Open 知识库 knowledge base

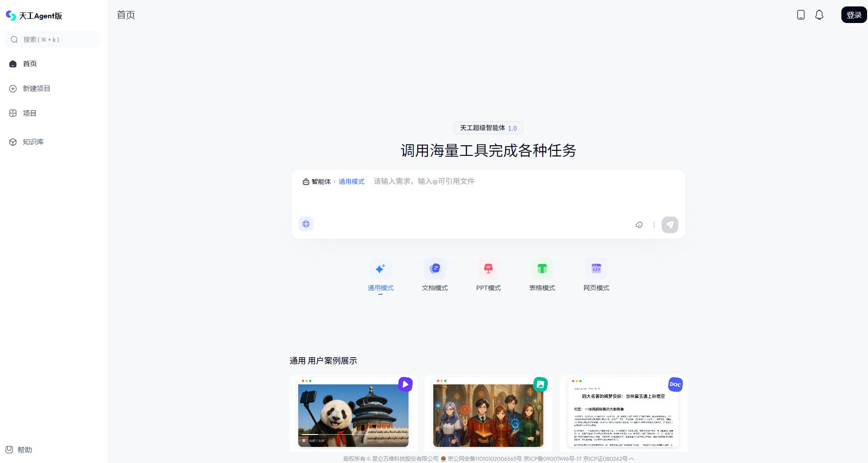[x=33, y=142]
